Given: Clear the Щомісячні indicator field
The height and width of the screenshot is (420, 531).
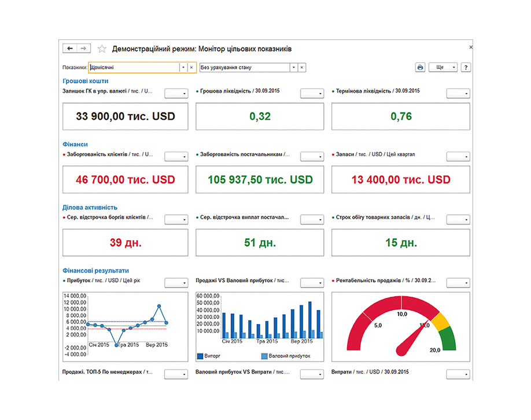Looking at the screenshot, I should point(191,68).
